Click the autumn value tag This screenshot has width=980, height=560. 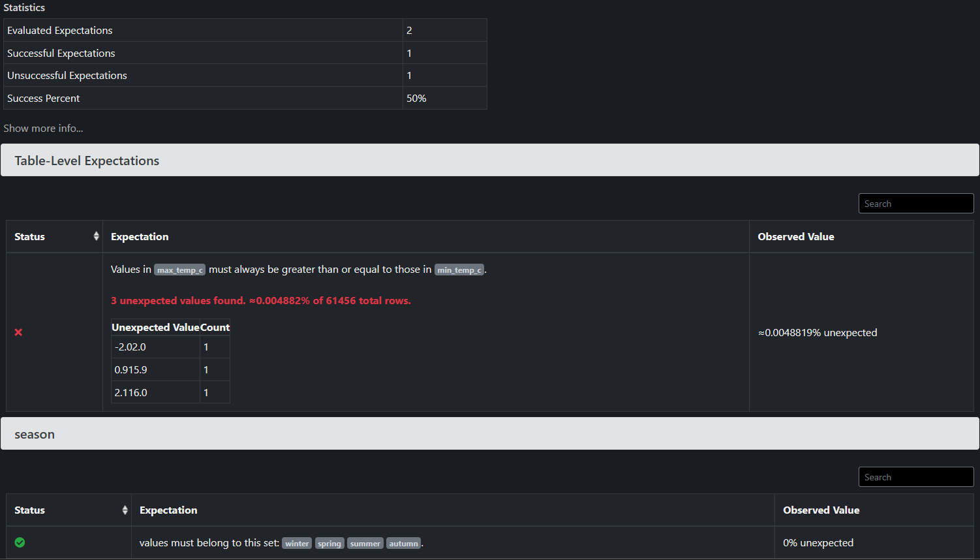click(403, 543)
